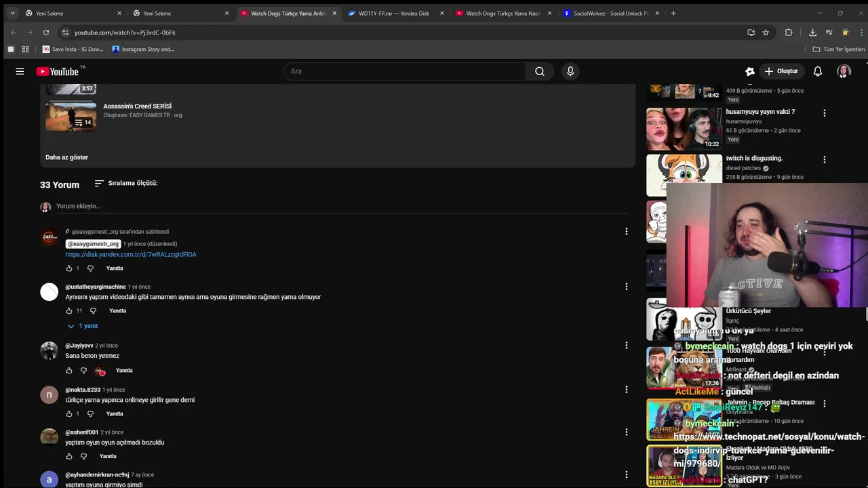Open options menu for pinned comment
Screen dimensions: 868x488
pyautogui.click(x=626, y=232)
